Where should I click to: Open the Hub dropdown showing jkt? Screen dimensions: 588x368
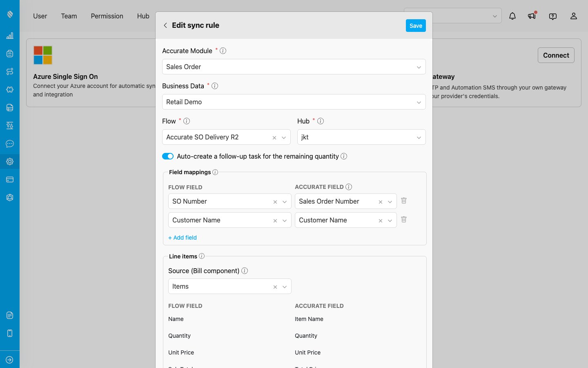point(361,137)
